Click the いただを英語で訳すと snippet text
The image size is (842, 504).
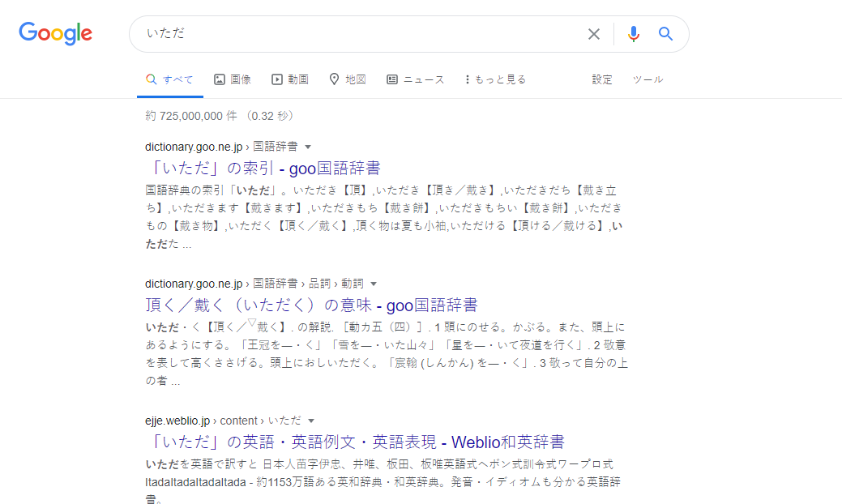(x=384, y=482)
